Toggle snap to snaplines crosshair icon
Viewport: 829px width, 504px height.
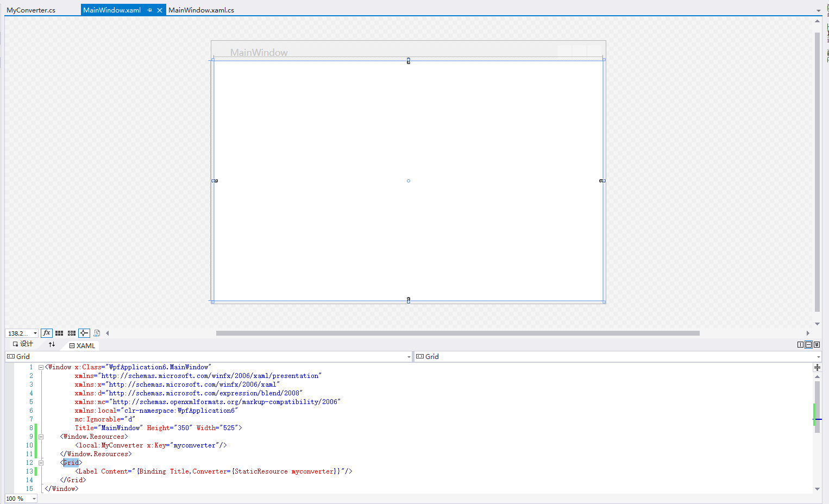pos(84,333)
